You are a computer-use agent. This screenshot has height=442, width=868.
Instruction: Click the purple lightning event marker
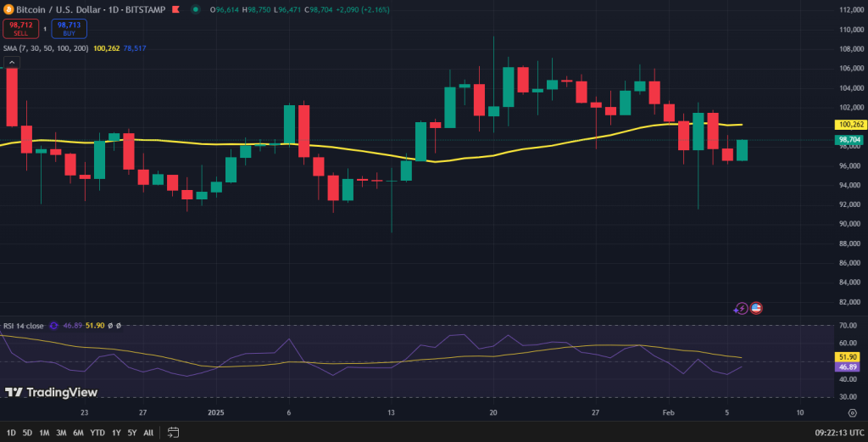(x=741, y=309)
